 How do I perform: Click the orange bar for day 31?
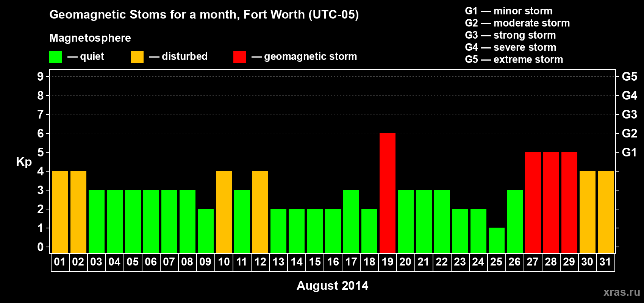click(606, 212)
